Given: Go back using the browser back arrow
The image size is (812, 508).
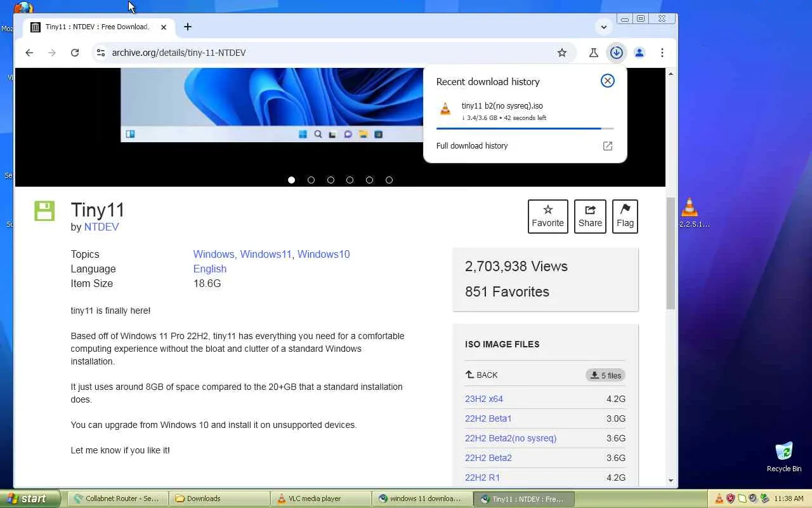Looking at the screenshot, I should (x=29, y=53).
